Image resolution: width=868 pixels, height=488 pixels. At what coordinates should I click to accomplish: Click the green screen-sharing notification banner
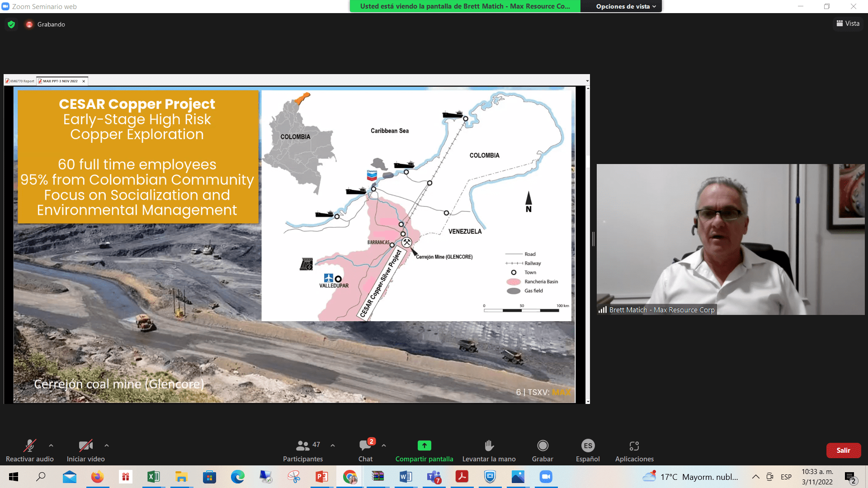click(x=465, y=6)
